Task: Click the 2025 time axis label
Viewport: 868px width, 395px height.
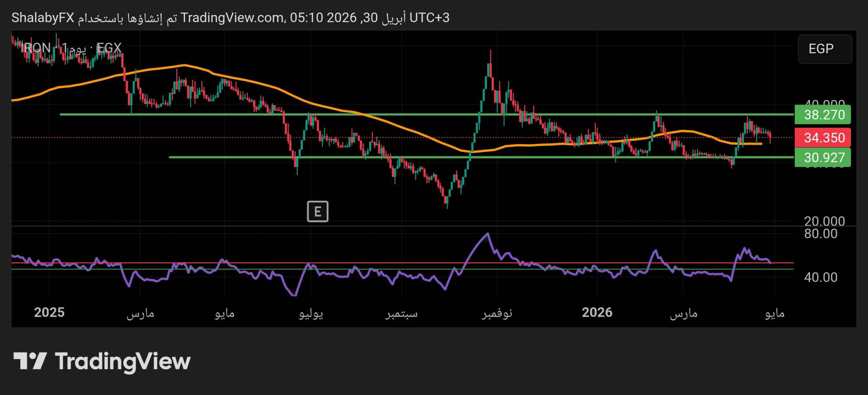Action: [x=49, y=313]
